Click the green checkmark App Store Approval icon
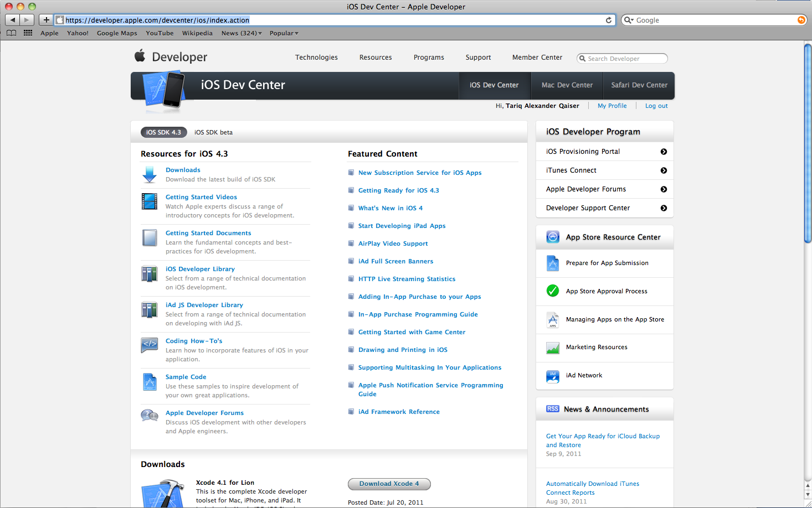Screen dimensions: 812x508 click(553, 291)
